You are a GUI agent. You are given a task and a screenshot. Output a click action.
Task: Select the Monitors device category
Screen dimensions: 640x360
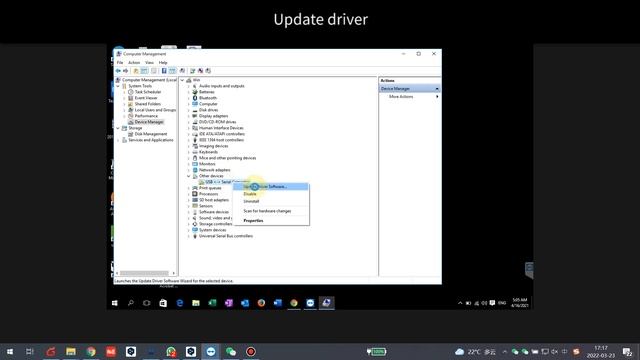coord(207,164)
